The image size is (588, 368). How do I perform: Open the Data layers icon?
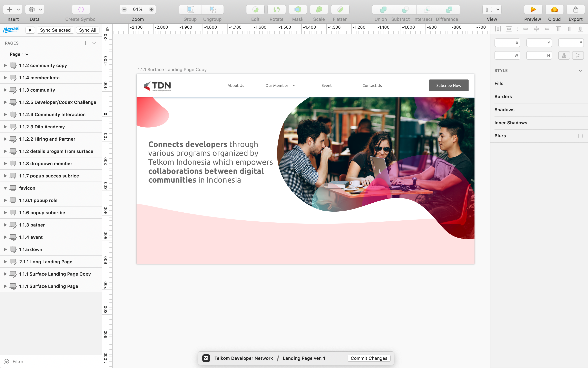click(32, 9)
